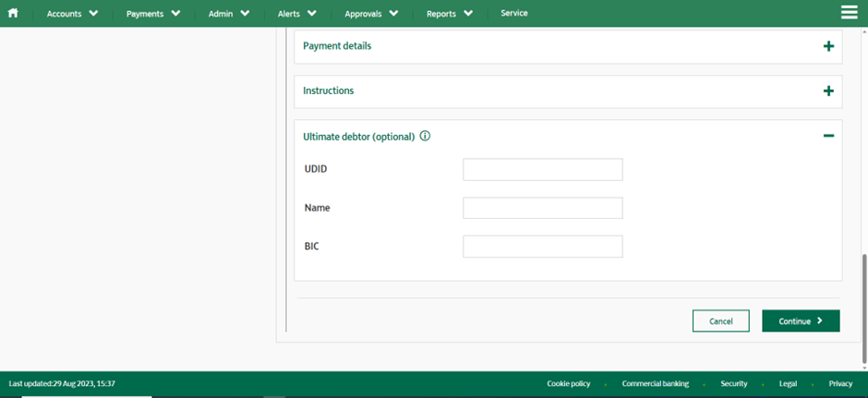
Task: Open the Payments dropdown menu
Action: coord(153,14)
